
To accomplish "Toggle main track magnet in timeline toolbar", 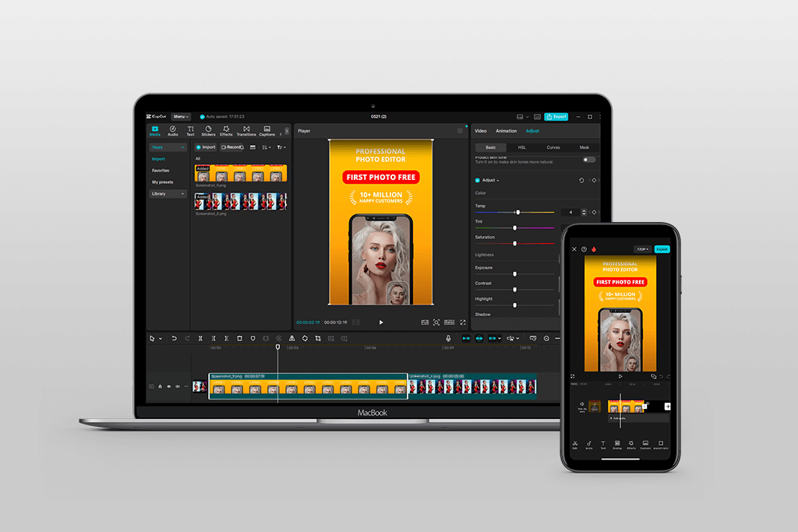I will click(466, 338).
